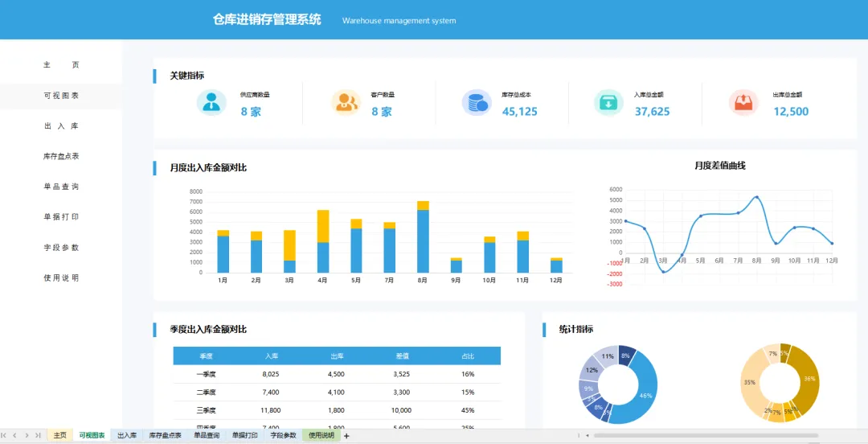Click the inbound total download-box icon

(x=608, y=102)
